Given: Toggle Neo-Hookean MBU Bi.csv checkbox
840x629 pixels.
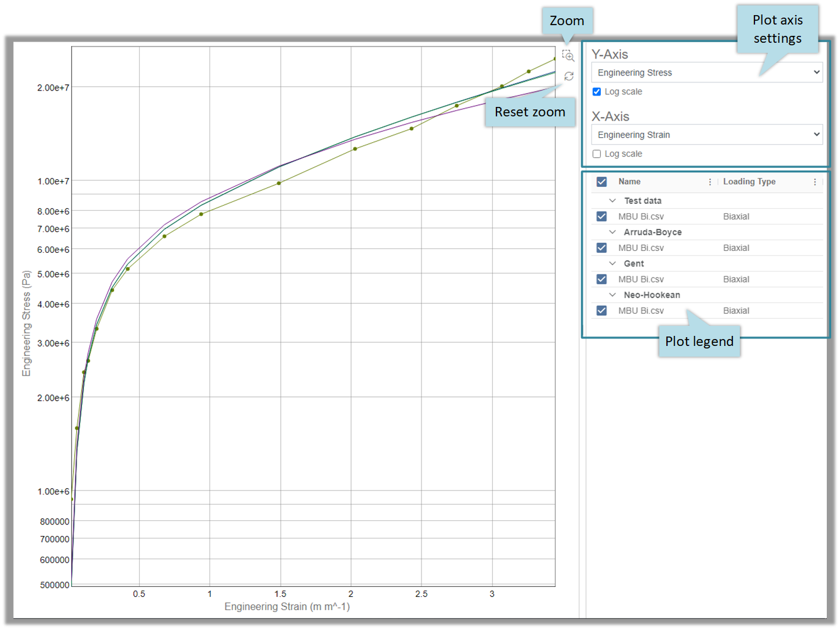Looking at the screenshot, I should coord(602,311).
